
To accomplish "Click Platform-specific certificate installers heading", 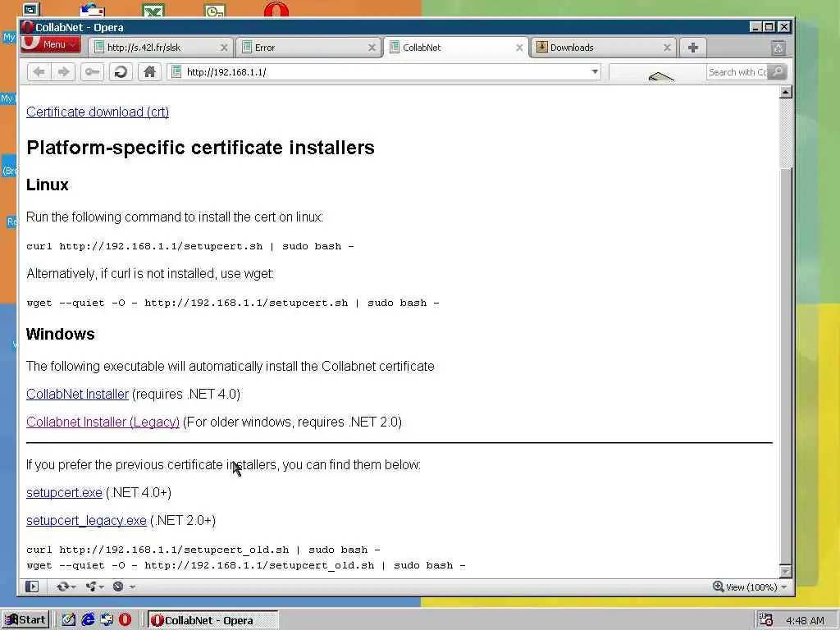I will tap(200, 148).
